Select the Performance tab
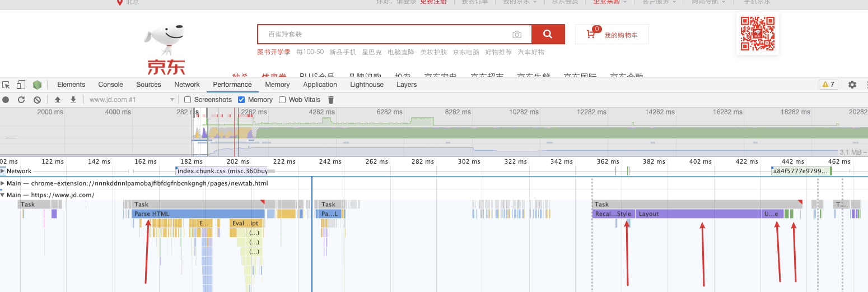The width and height of the screenshot is (868, 292). coord(232,85)
